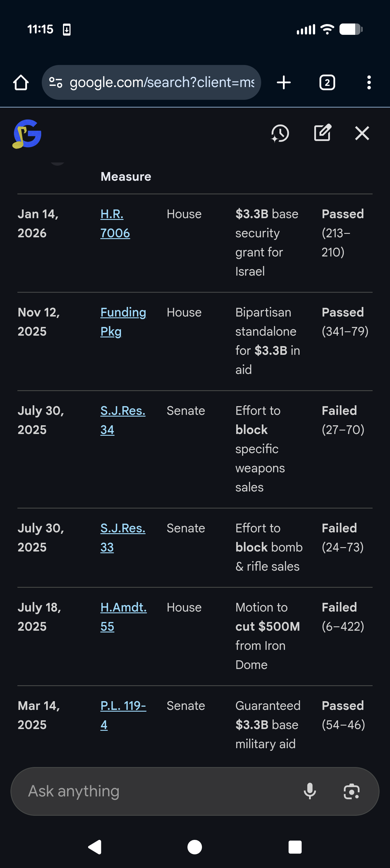Open site info icon in address bar

(x=56, y=83)
